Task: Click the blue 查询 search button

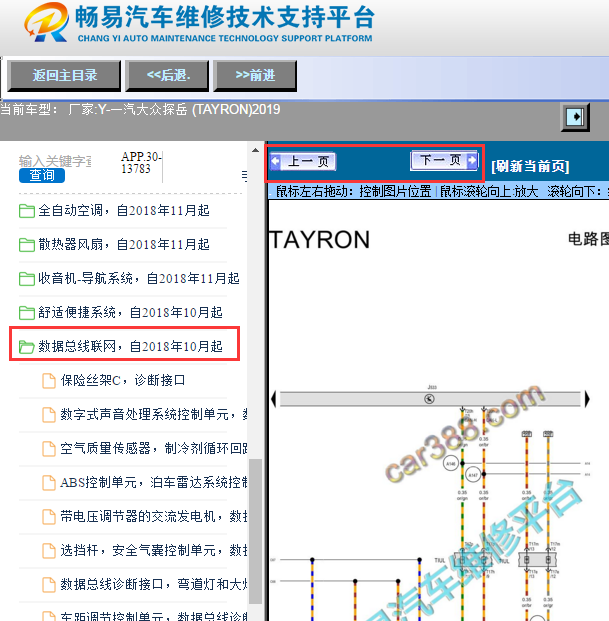Action: 42,175
